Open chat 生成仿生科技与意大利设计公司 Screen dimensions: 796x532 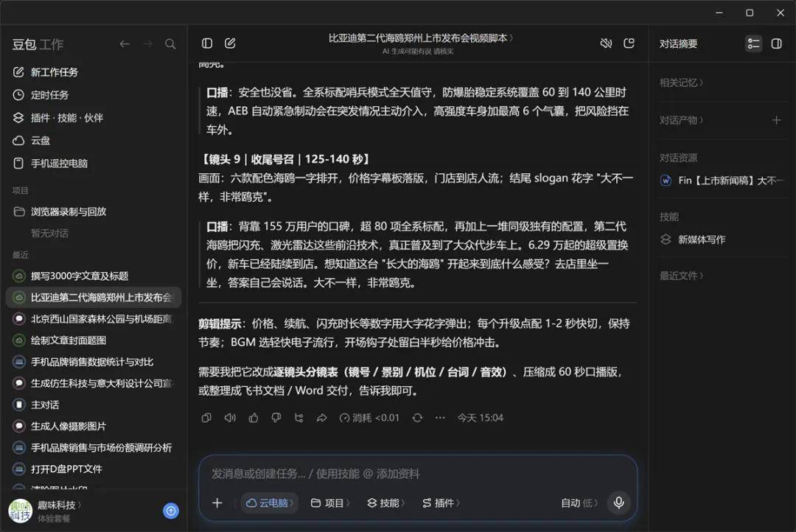click(94, 383)
